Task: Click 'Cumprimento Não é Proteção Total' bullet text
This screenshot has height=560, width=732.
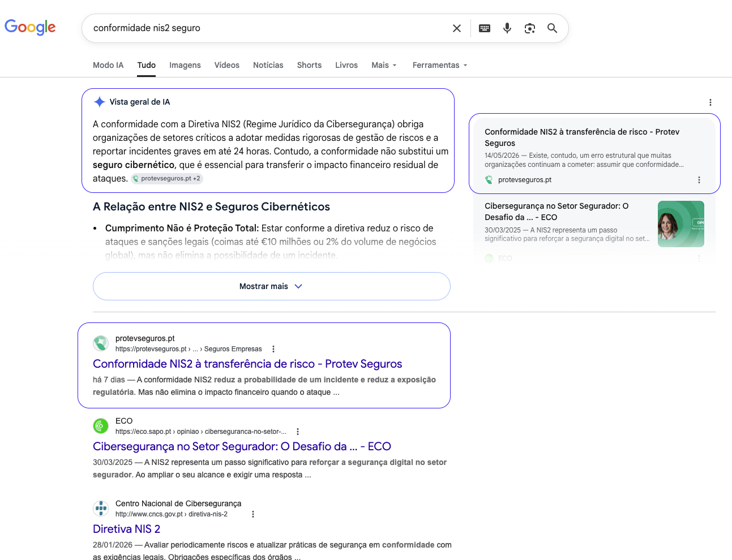Action: point(181,228)
